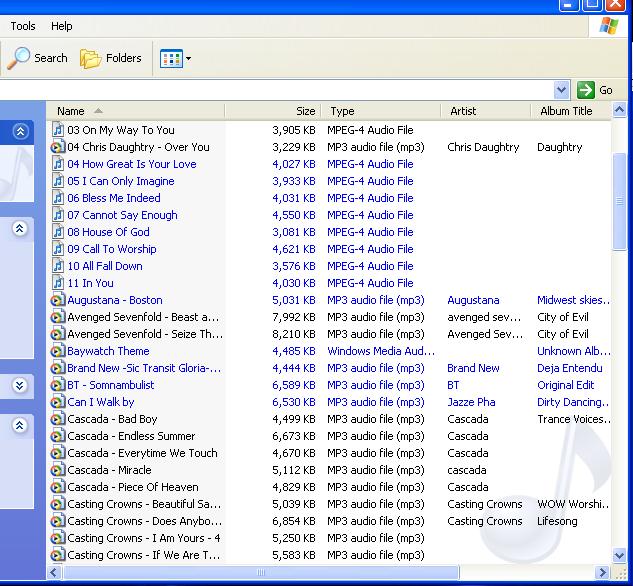Select the 11 In You audio file icon

pyautogui.click(x=58, y=283)
